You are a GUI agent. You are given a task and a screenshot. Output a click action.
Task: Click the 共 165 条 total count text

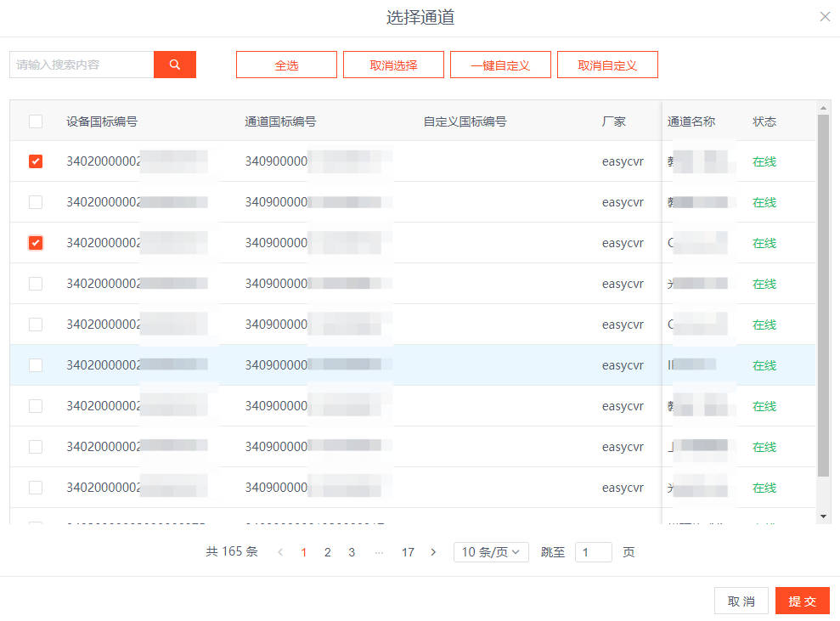pos(232,552)
